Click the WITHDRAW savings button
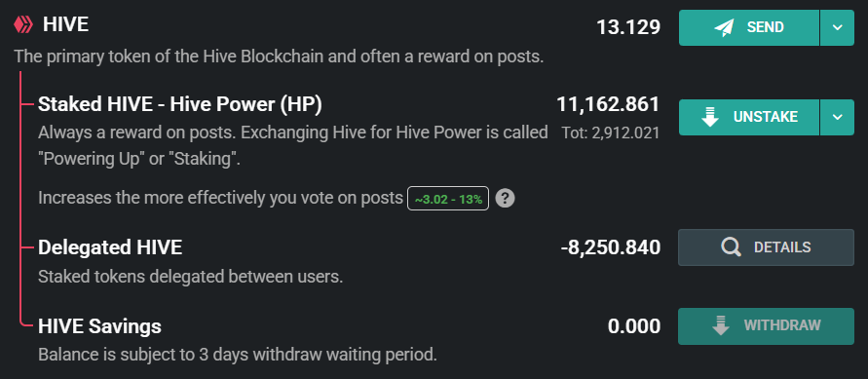Viewport: 868px width, 379px height. point(766,325)
